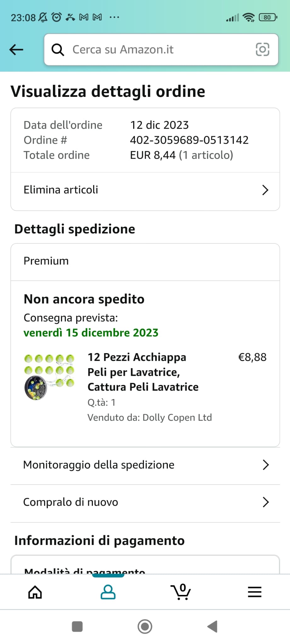Tap the back arrow in header
The image size is (290, 644).
(16, 49)
